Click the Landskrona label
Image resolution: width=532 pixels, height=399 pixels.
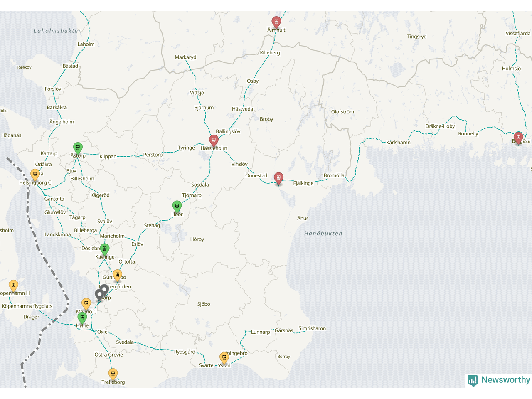coord(58,234)
